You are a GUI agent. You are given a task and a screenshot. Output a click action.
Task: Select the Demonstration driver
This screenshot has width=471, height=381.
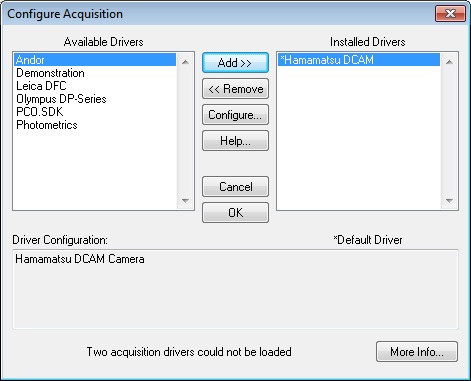coord(95,73)
